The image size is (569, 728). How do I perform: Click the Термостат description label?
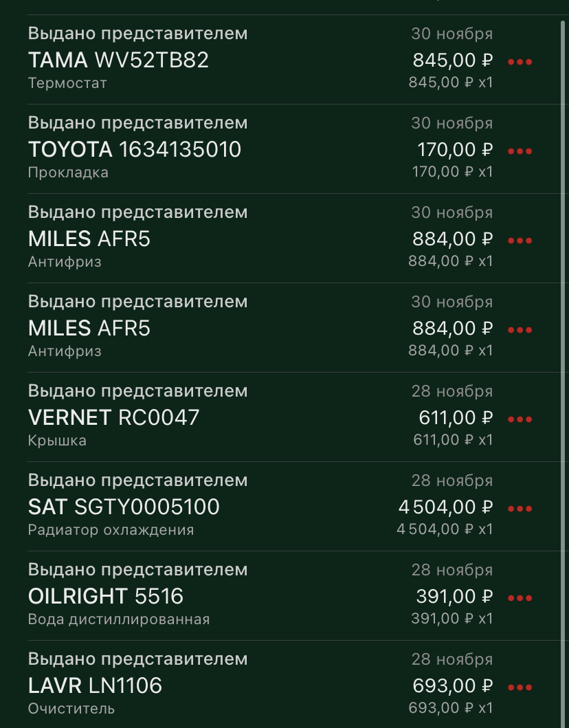67,83
